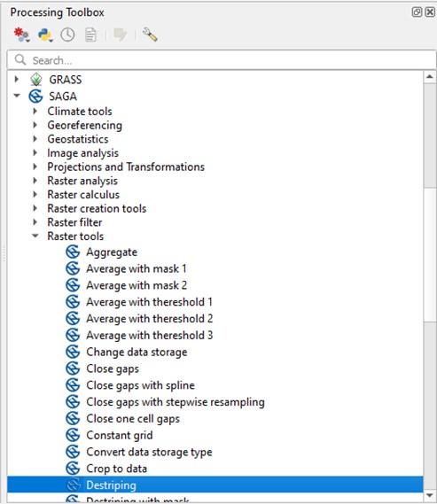Viewport: 437px width, 504px height.
Task: Click the toolbox Search field
Action: [222, 59]
